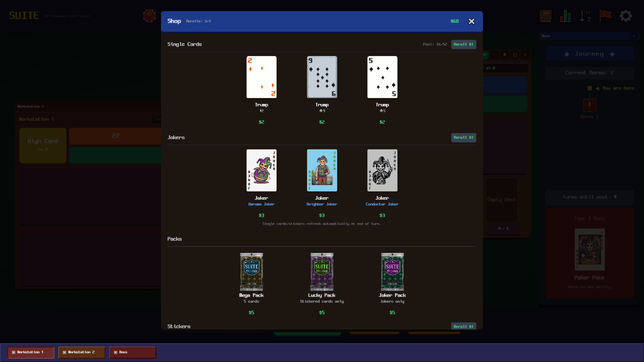
Task: Open the rulebook icon in the top bar
Action: 545,16
